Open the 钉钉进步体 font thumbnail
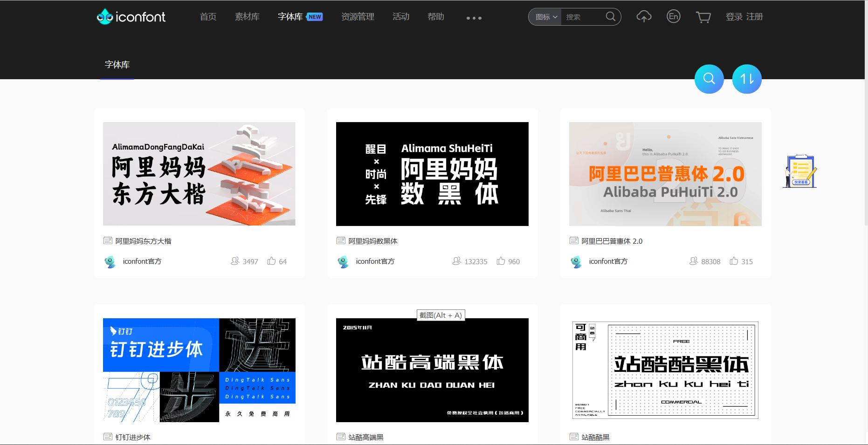This screenshot has height=445, width=868. [199, 370]
